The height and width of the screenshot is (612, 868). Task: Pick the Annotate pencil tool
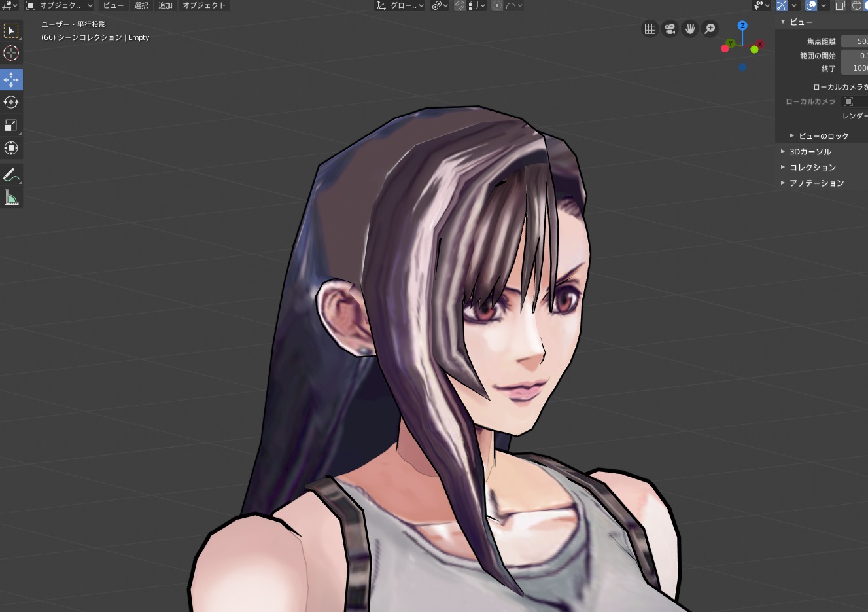click(11, 175)
